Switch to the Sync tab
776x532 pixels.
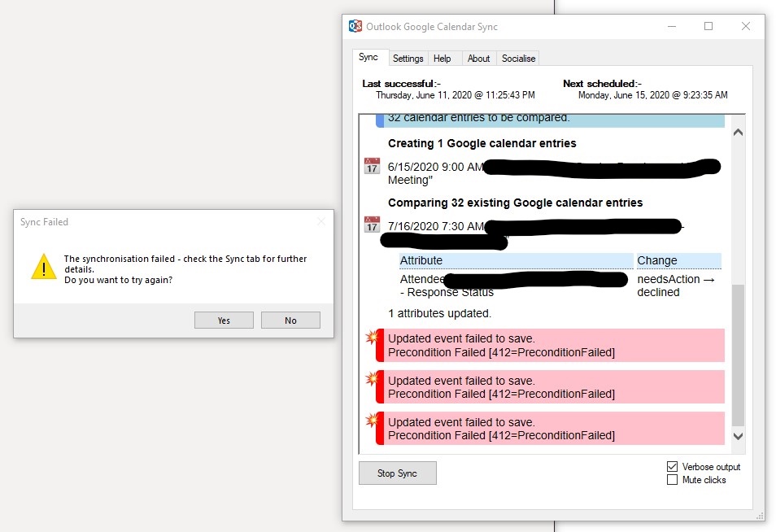(x=368, y=58)
